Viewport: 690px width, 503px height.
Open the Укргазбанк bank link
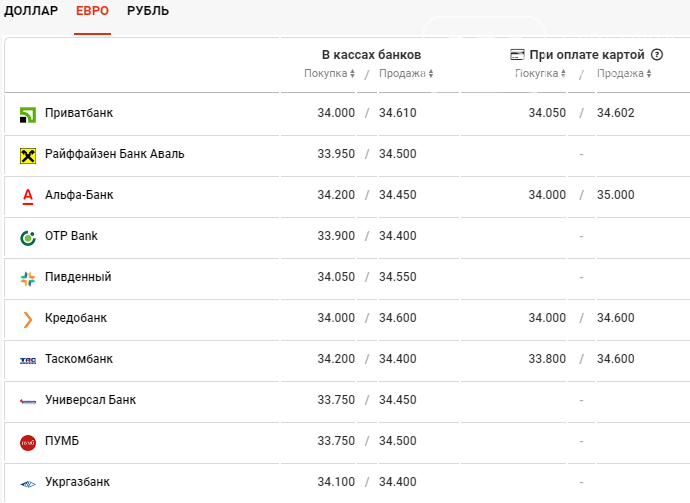[x=77, y=482]
